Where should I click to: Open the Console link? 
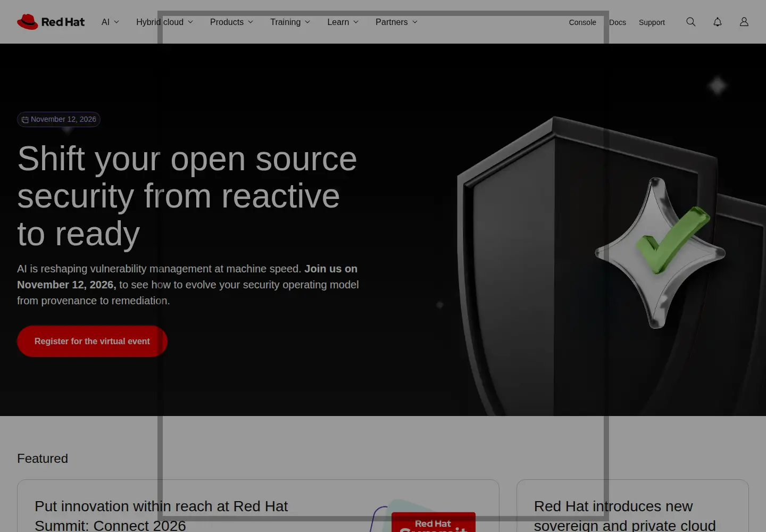pos(582,22)
